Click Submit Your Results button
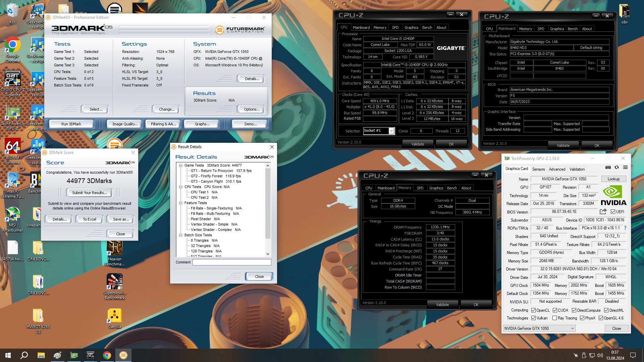This screenshot has height=362, width=644. click(90, 193)
